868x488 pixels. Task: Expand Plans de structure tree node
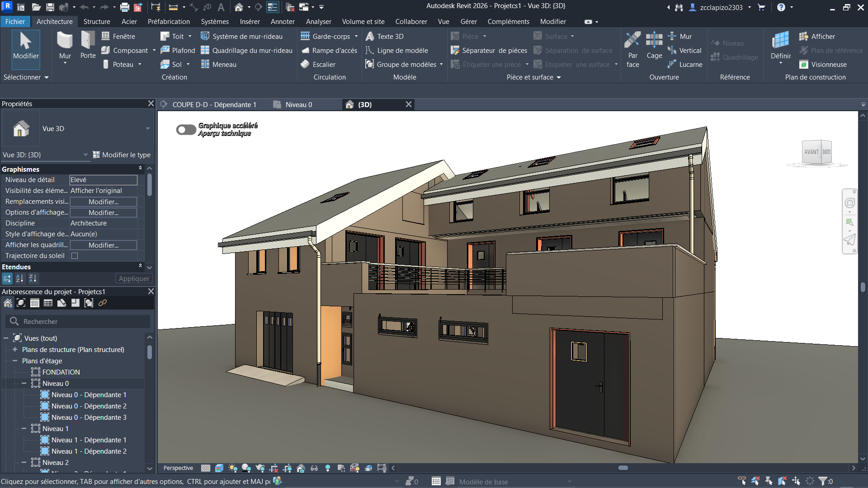point(15,350)
